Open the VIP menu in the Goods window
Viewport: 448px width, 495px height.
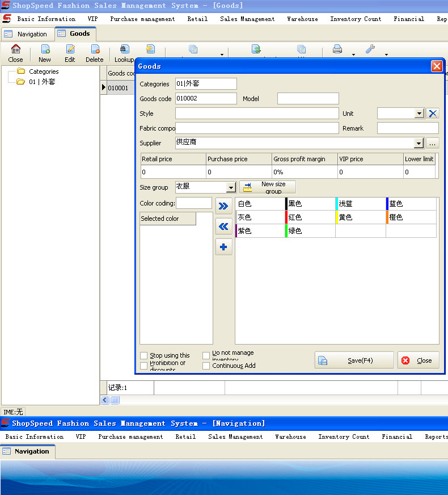[x=92, y=19]
